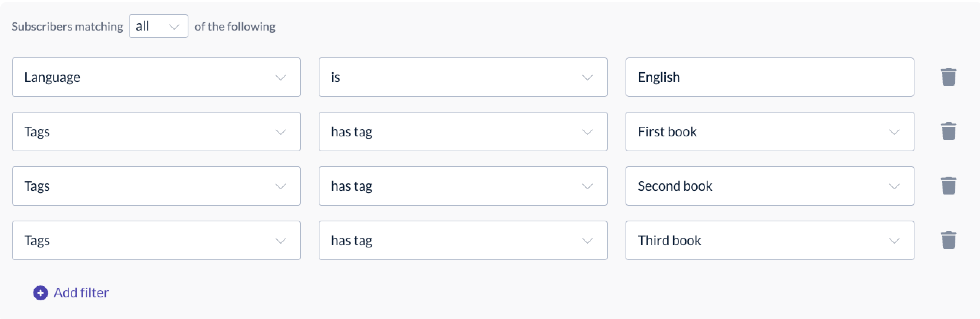Trash the Second book tag filter
The image size is (980, 319).
point(948,186)
